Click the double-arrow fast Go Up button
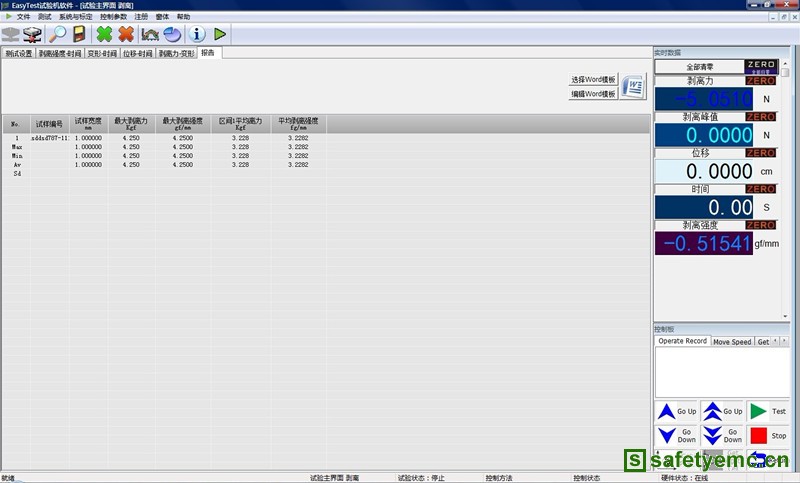The image size is (800, 483). pyautogui.click(x=722, y=411)
